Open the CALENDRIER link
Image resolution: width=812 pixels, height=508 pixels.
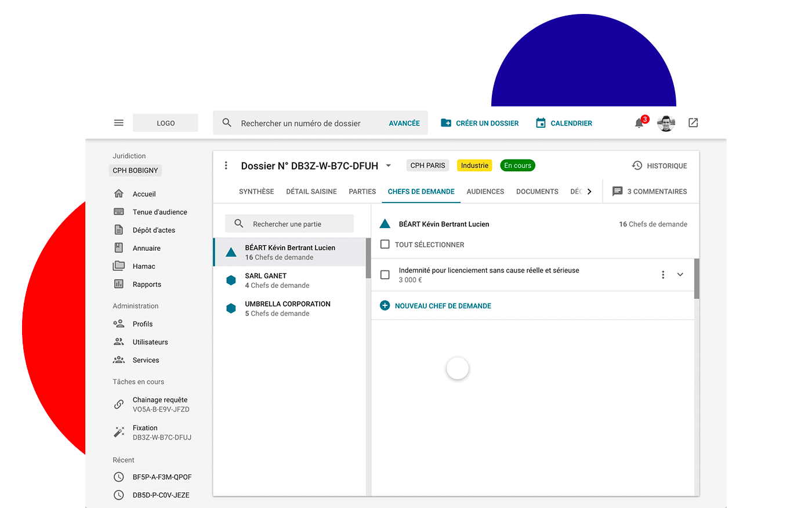571,123
